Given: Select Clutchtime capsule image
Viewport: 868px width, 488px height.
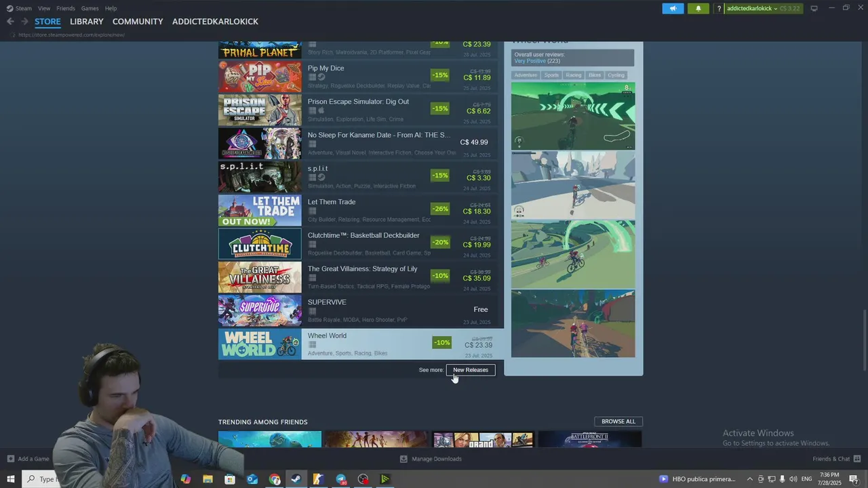Looking at the screenshot, I should tap(260, 244).
